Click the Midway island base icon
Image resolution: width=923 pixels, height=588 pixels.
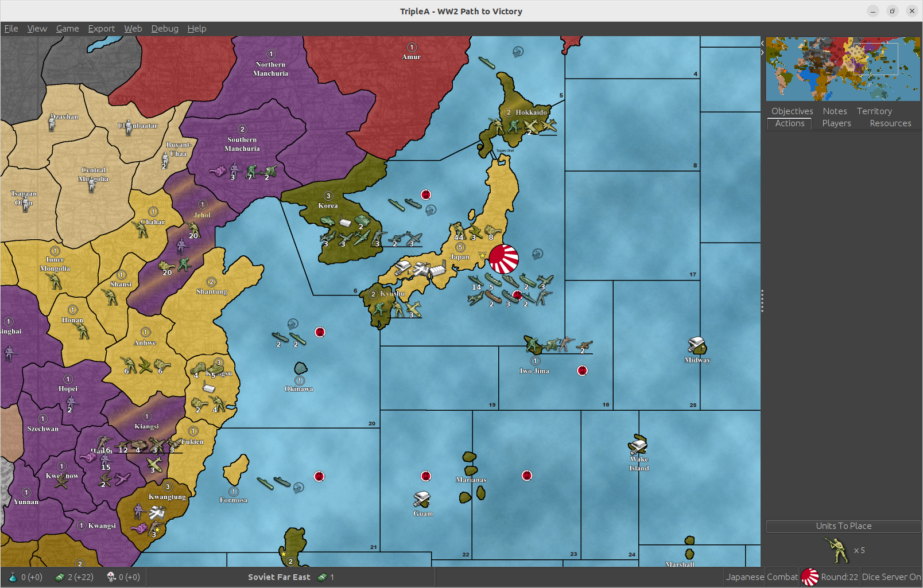(697, 345)
